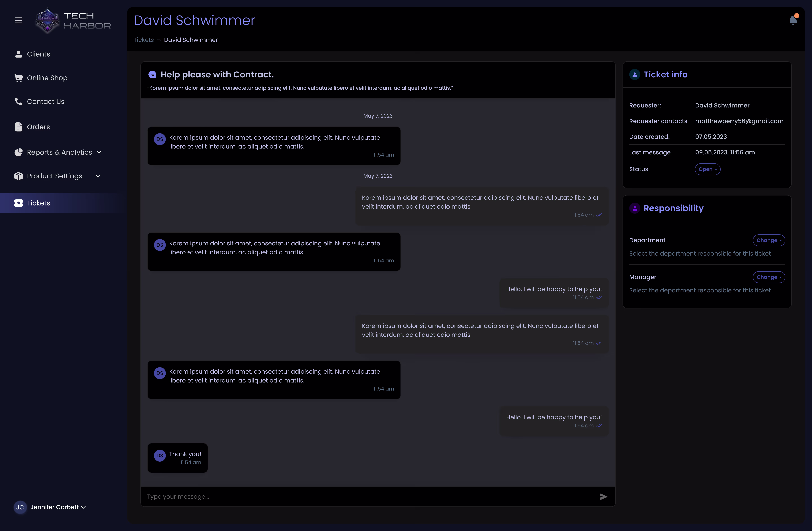
Task: Click the Thank you! message bubble
Action: tap(177, 458)
